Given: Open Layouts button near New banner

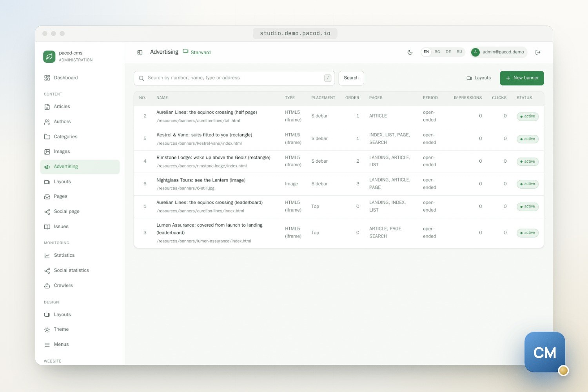Looking at the screenshot, I should point(479,78).
